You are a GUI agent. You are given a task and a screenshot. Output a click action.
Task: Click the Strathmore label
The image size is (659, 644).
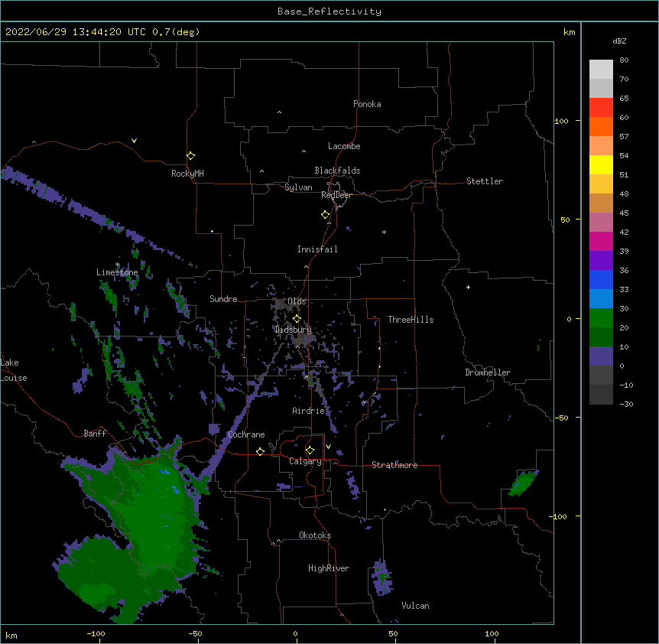click(394, 465)
